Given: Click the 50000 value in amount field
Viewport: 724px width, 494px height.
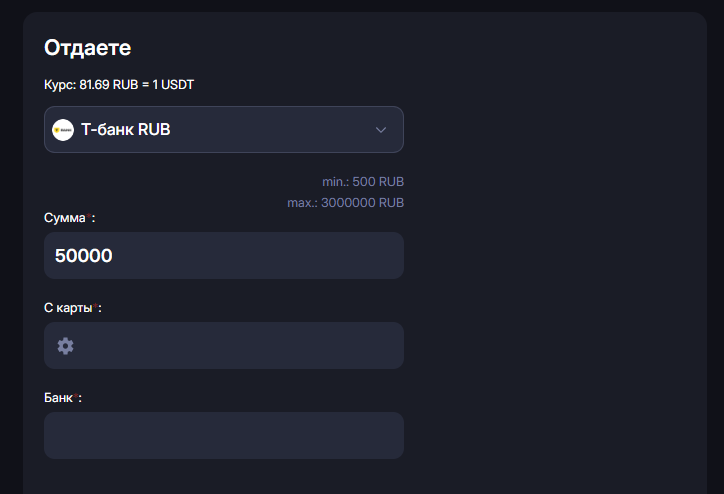Looking at the screenshot, I should (x=83, y=256).
